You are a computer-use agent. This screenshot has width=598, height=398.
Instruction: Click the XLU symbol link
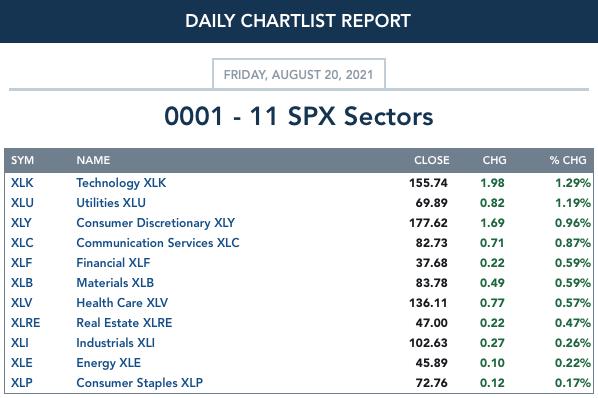pyautogui.click(x=22, y=203)
